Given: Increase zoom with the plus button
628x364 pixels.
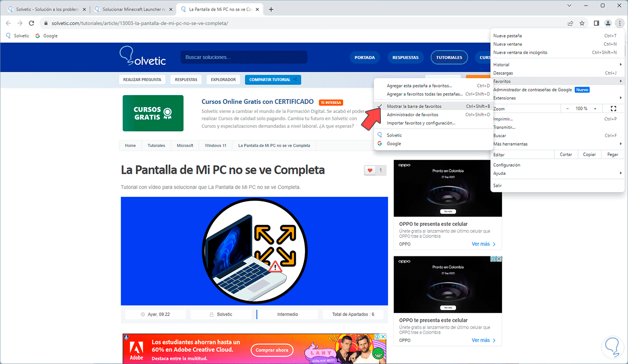Looking at the screenshot, I should pyautogui.click(x=595, y=108).
